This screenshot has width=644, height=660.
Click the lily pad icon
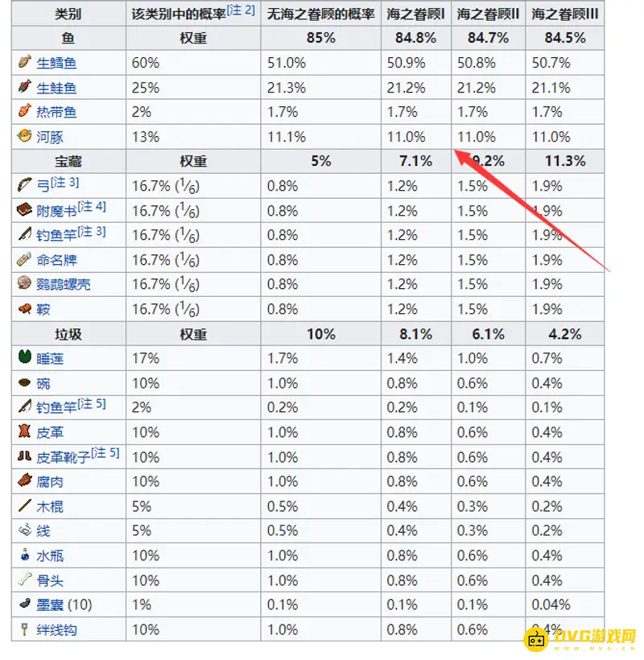click(x=23, y=358)
